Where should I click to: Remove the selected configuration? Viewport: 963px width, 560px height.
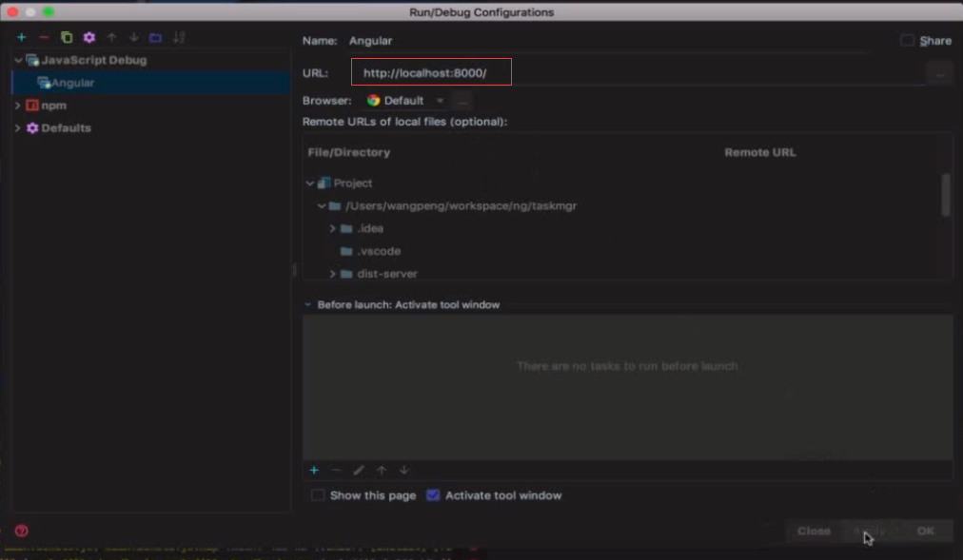pyautogui.click(x=44, y=37)
